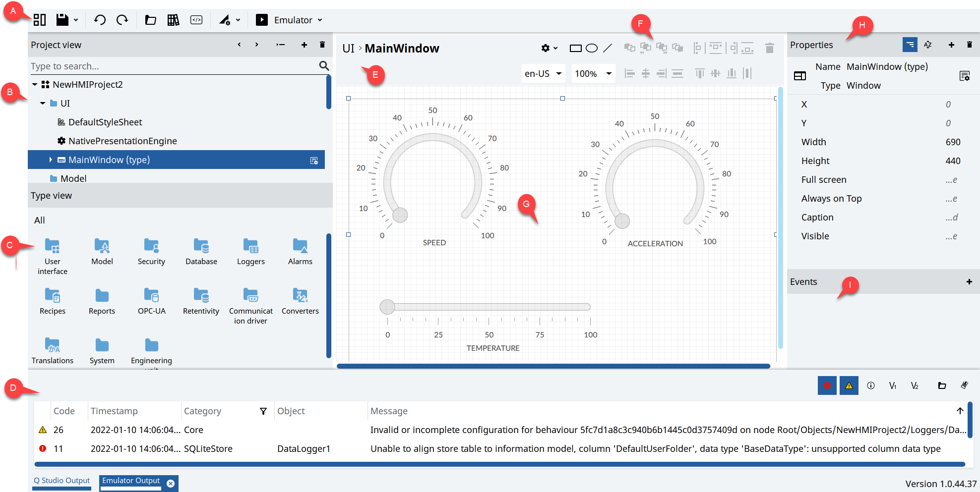Open the Loggers type folder
Image resolution: width=980 pixels, height=492 pixels.
(250, 252)
